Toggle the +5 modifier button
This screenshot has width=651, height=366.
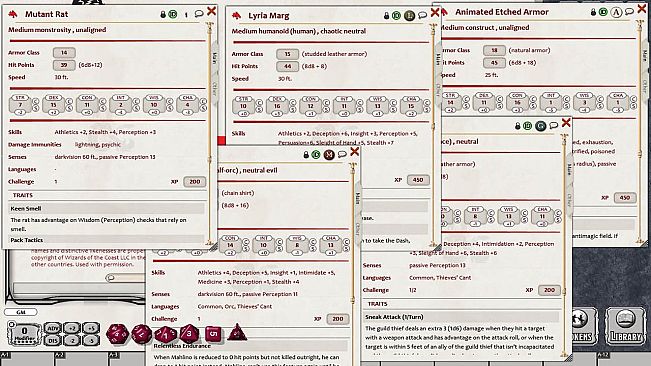coord(91,328)
